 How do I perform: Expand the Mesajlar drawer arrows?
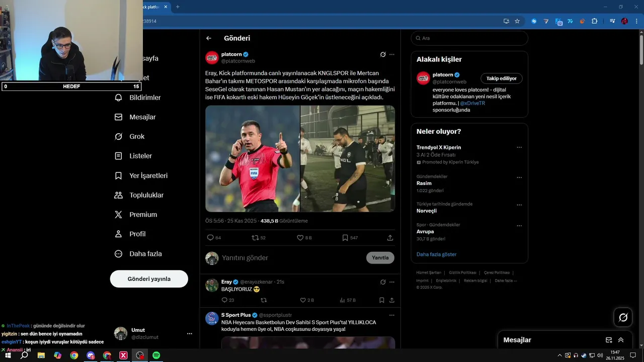[621, 340]
